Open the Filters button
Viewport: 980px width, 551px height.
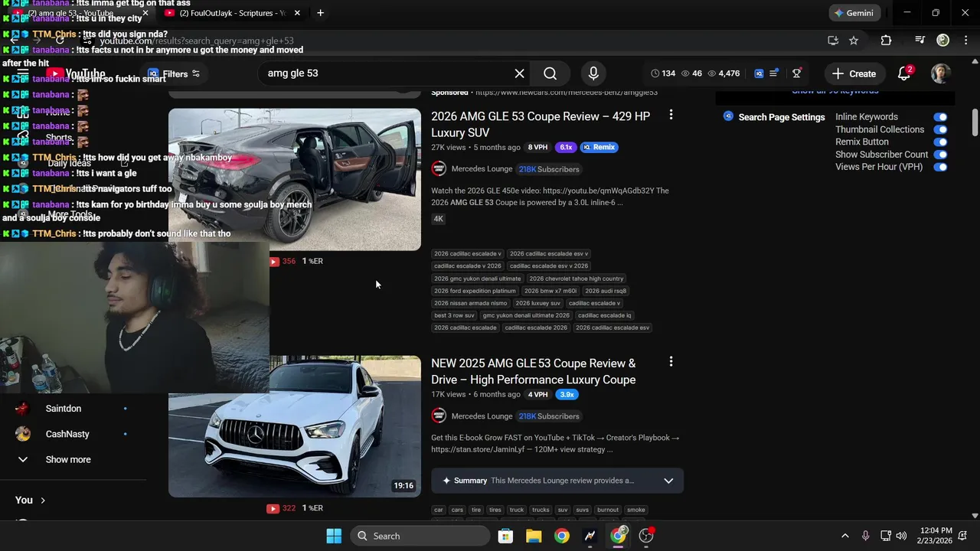(175, 74)
